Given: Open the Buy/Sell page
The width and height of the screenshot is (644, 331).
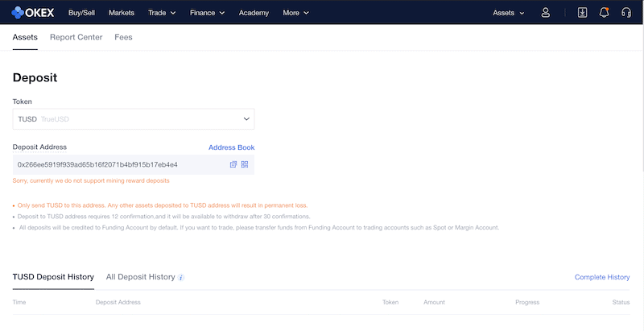Looking at the screenshot, I should (x=82, y=13).
